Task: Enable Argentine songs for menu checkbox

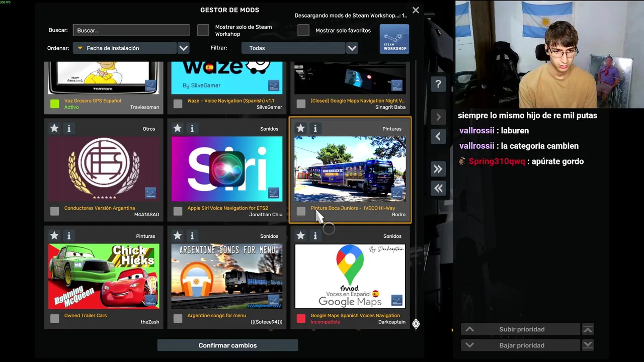Action: pyautogui.click(x=178, y=319)
